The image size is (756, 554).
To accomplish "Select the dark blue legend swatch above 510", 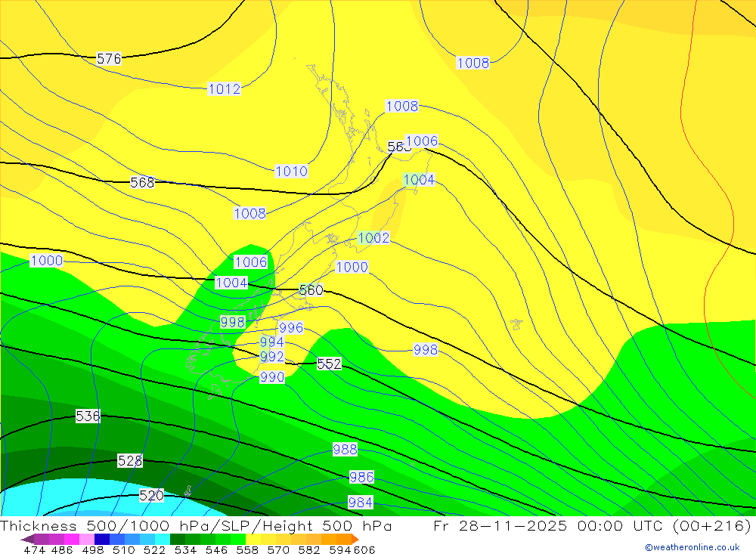I will [x=102, y=539].
